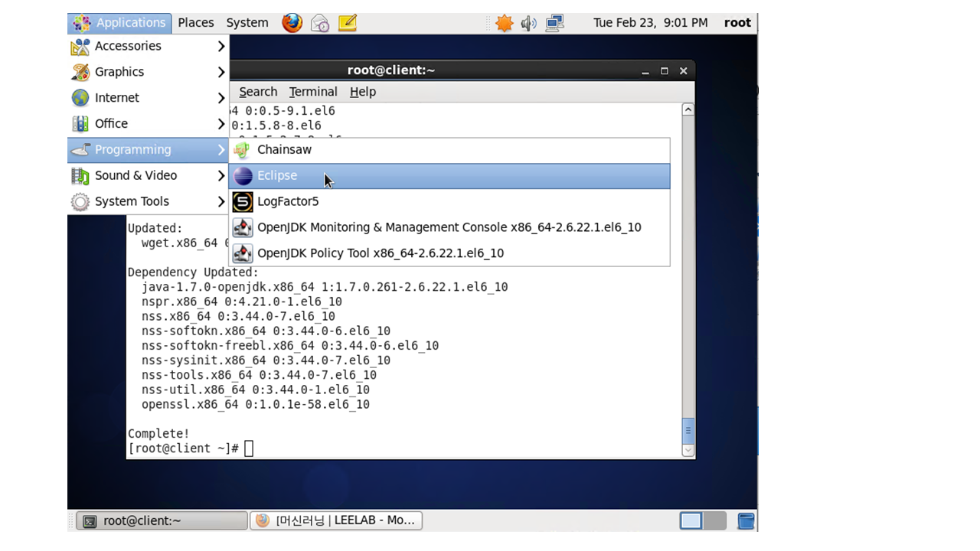This screenshot has width=980, height=551.
Task: Switch to LEELAB Firefox window in taskbar
Action: (337, 521)
